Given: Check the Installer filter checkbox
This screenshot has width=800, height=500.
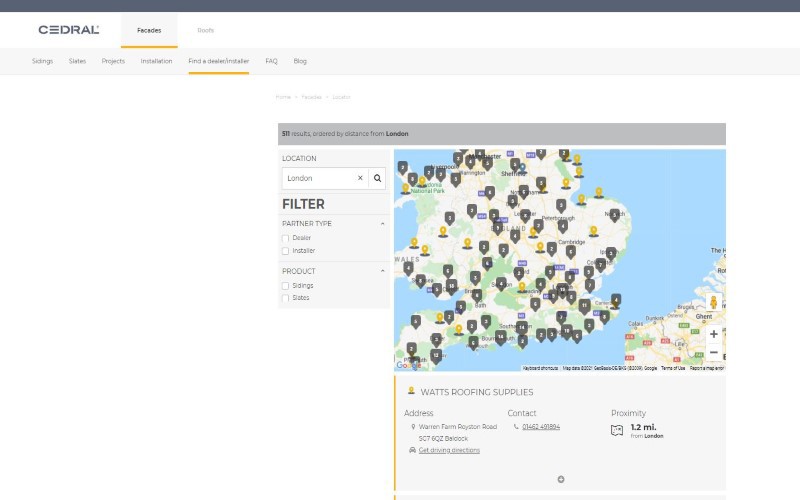Looking at the screenshot, I should (x=286, y=251).
